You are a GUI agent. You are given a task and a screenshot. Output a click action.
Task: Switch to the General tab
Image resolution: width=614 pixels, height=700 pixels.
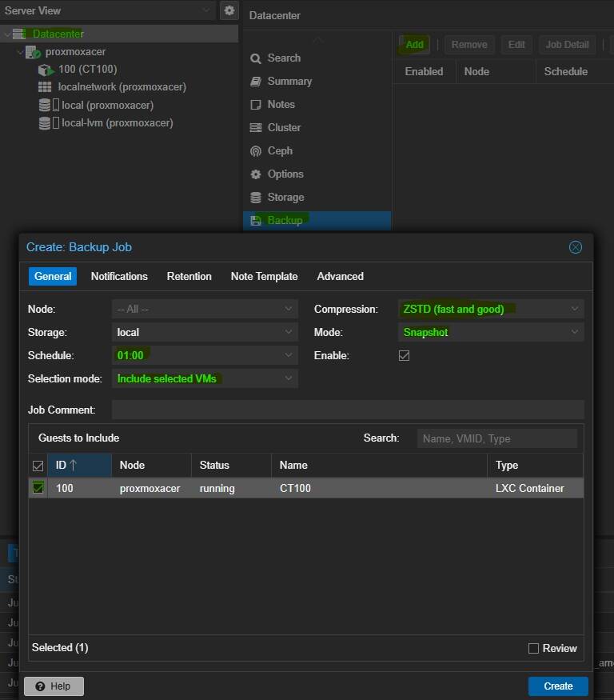[x=53, y=276]
